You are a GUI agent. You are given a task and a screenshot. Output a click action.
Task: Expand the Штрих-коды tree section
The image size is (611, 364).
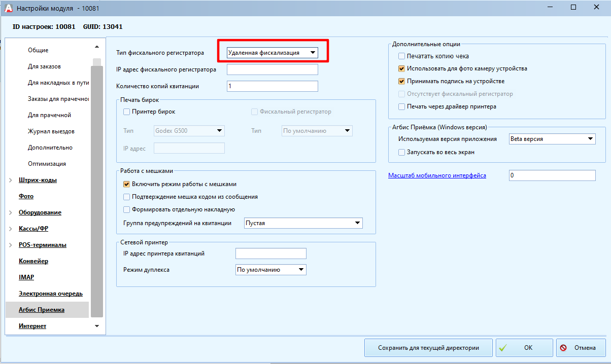[x=11, y=180]
